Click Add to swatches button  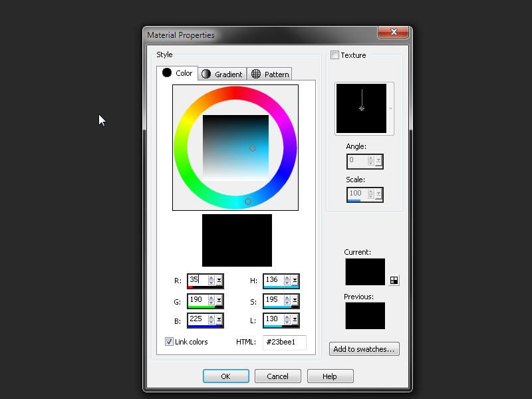pos(364,349)
